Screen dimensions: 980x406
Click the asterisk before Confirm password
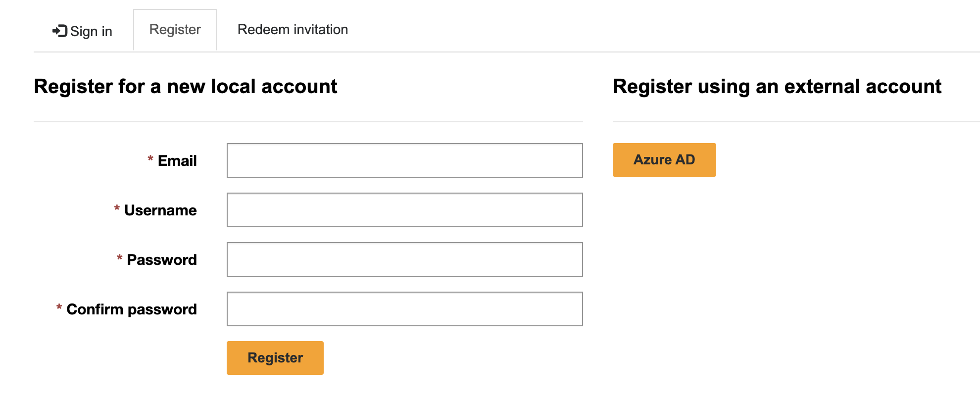pos(59,307)
